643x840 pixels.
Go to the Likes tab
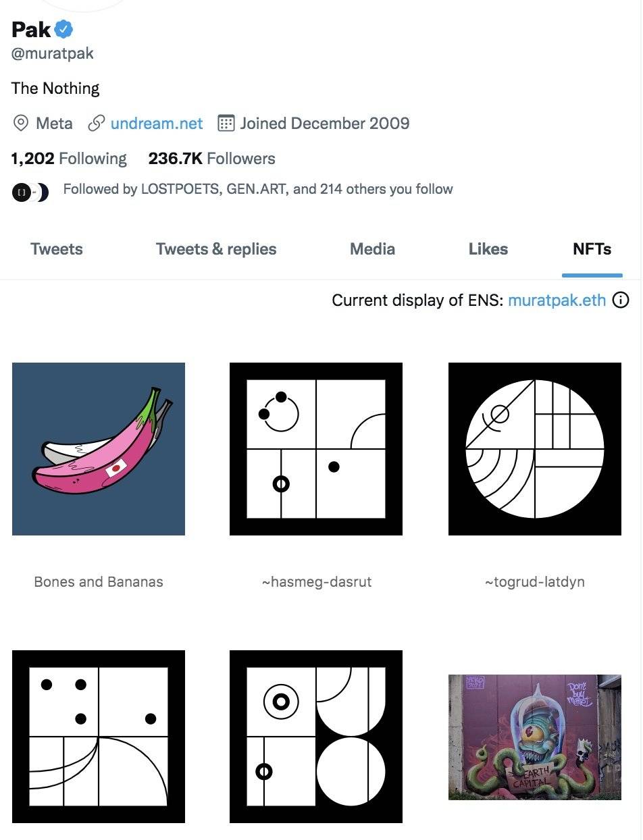(488, 249)
